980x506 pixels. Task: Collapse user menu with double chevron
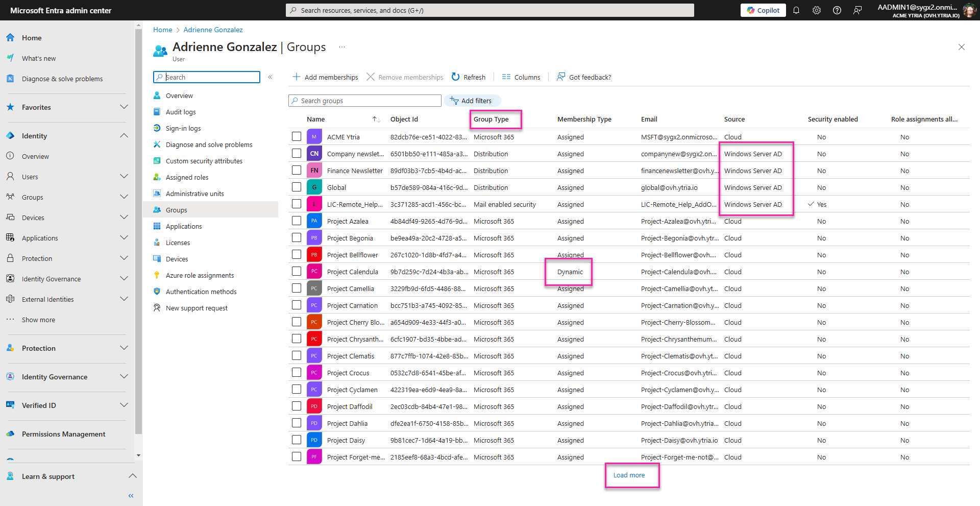pos(270,77)
